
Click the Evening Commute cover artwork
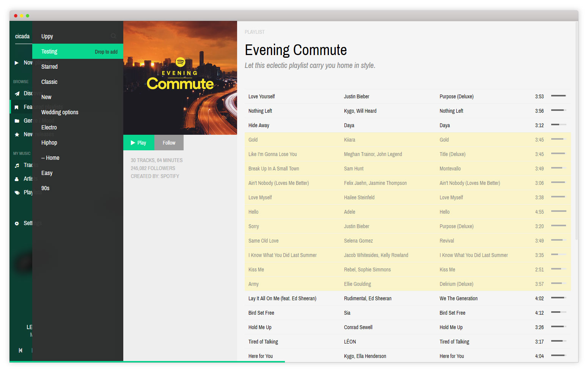[x=180, y=78]
